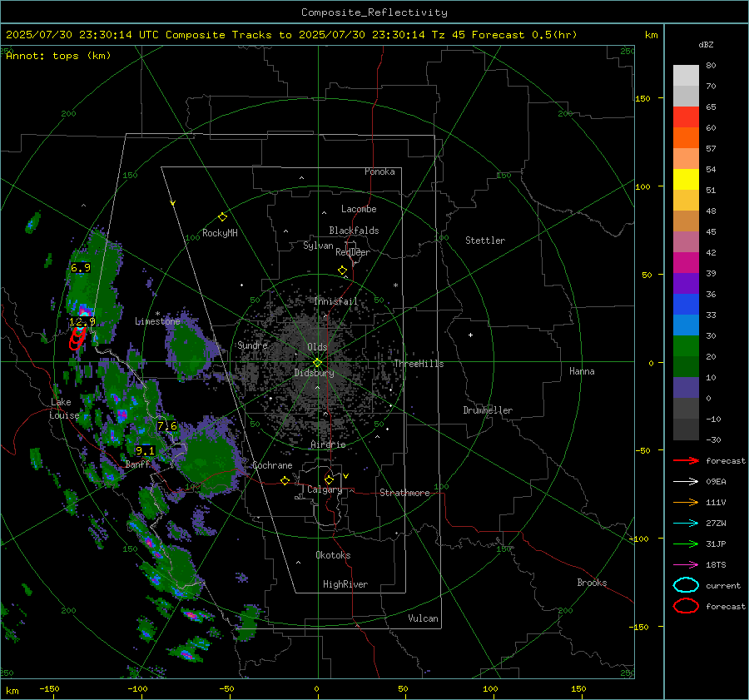The image size is (749, 700).
Task: Select the cyan current ellipse icon
Action: 686,585
